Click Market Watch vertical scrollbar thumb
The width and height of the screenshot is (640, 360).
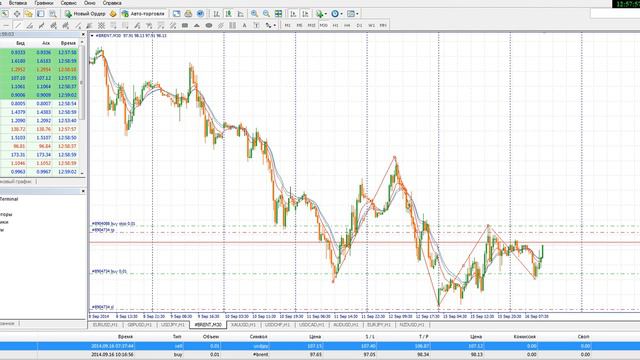[x=82, y=82]
